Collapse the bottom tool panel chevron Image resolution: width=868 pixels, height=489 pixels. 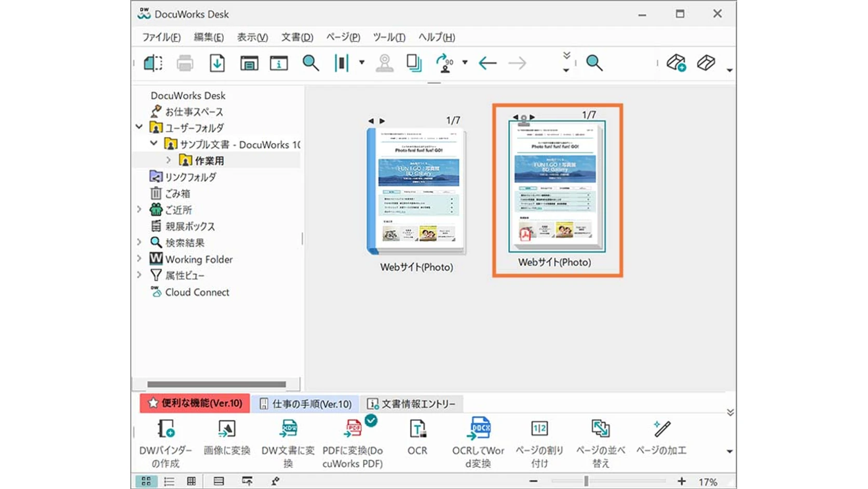tap(730, 413)
